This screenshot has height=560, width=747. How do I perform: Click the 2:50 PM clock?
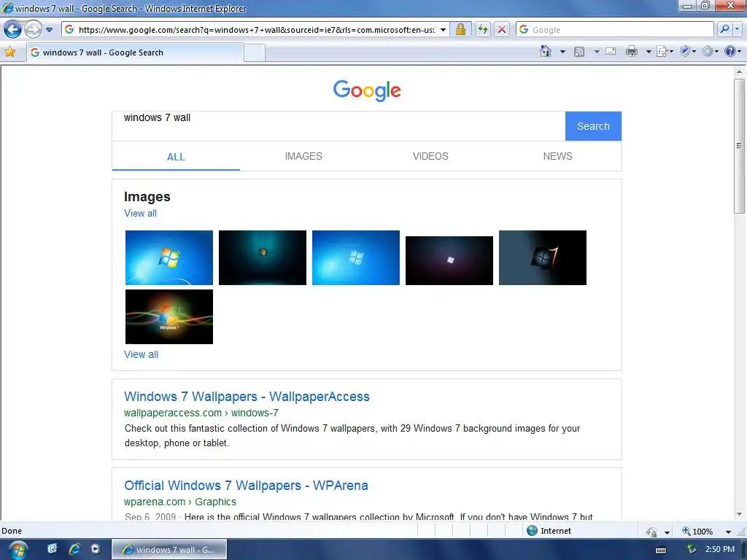coord(720,550)
